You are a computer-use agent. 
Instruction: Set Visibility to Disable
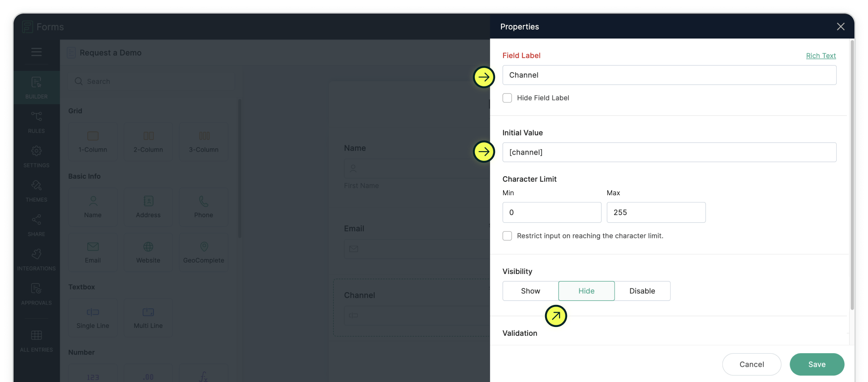point(643,291)
